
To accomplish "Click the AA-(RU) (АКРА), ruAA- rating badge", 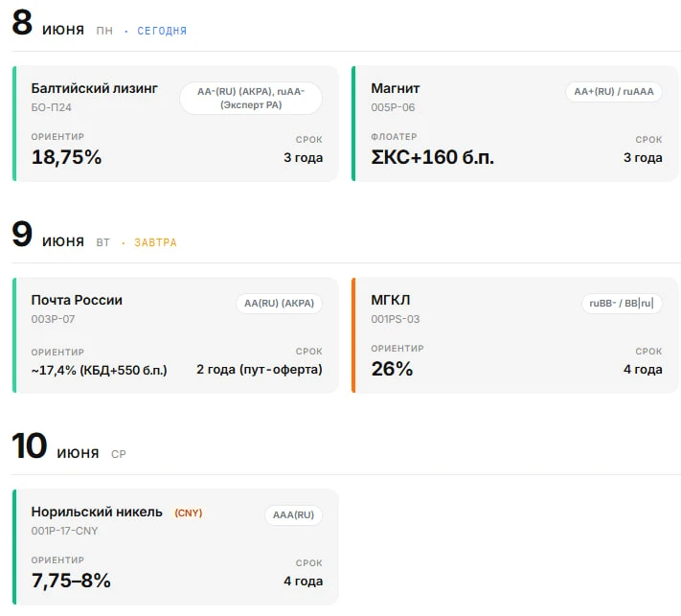I will pyautogui.click(x=251, y=98).
